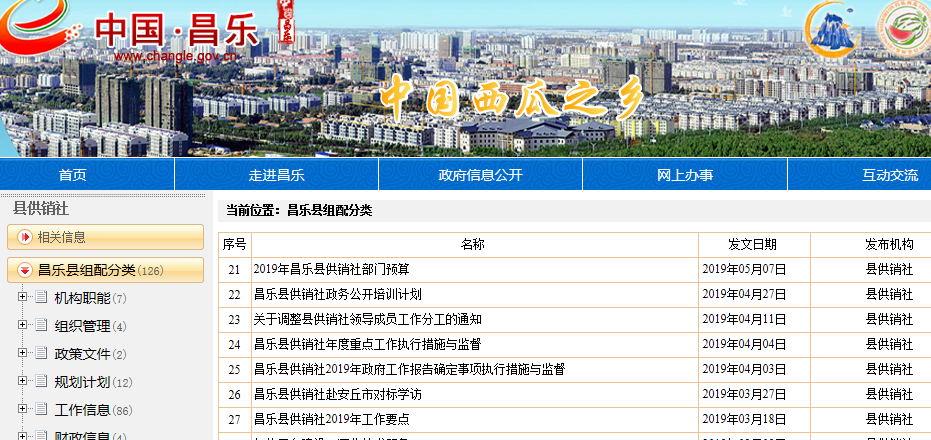Screen dimensions: 931x440
Task: Open the 首页 navigation tab
Action: tap(72, 175)
